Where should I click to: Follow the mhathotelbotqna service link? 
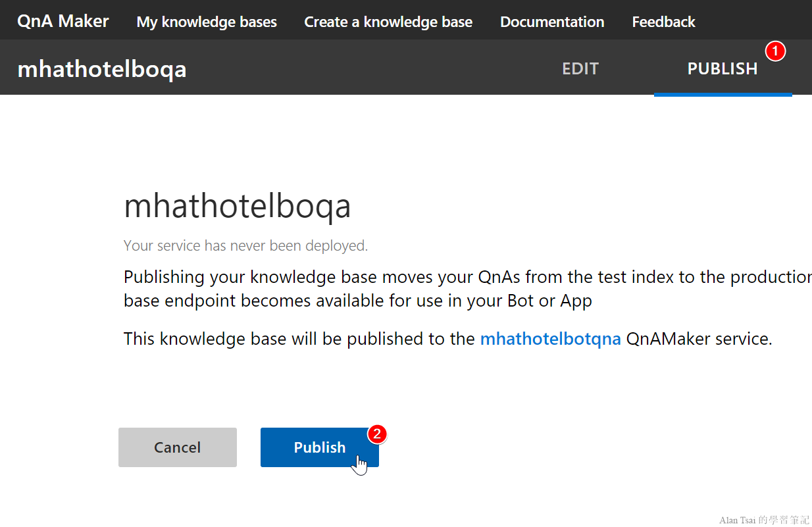click(551, 339)
